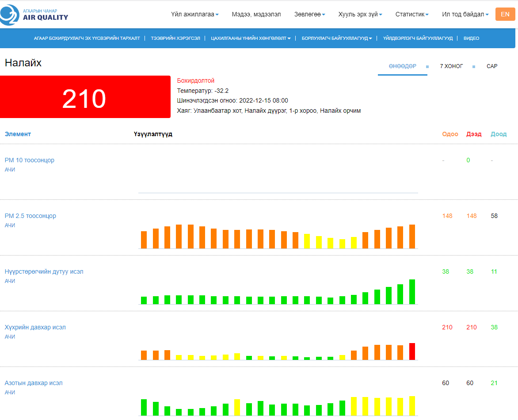Expand the Статистик menu
518x420 pixels.
click(x=412, y=15)
